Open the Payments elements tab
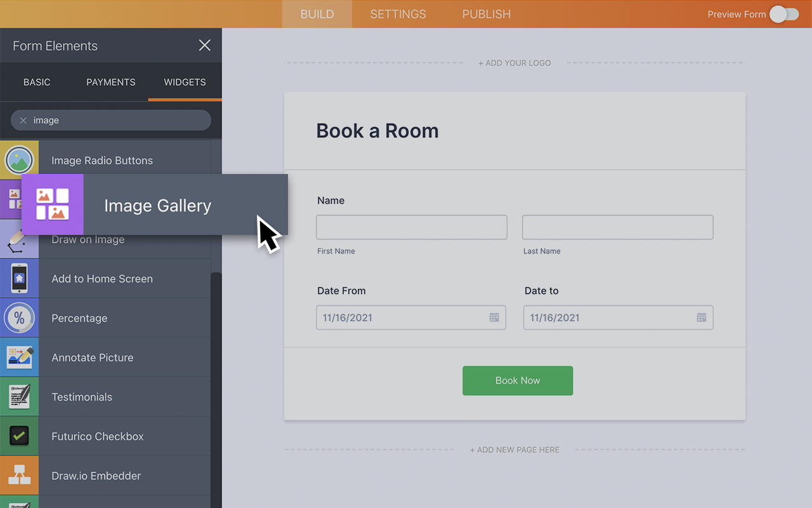 pos(111,82)
